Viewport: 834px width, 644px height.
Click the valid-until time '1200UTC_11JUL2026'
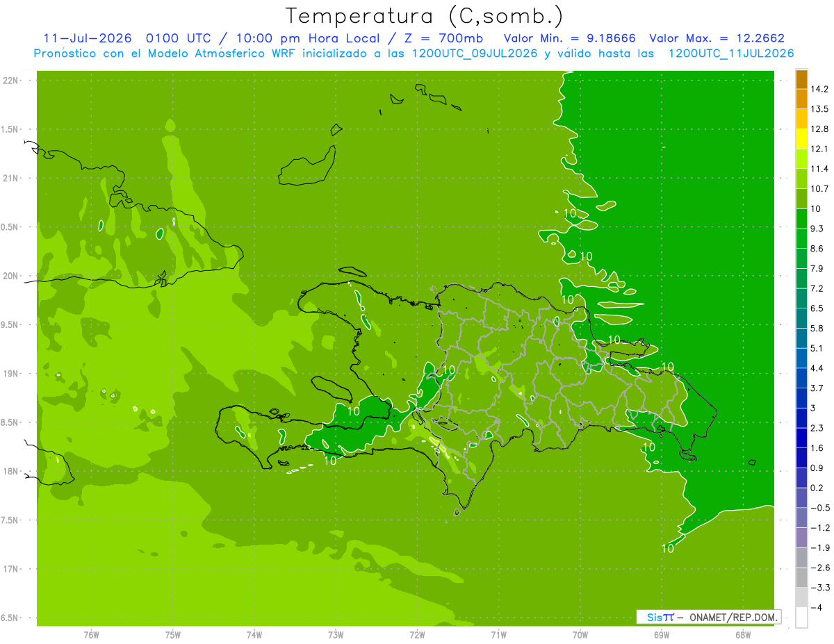(730, 53)
